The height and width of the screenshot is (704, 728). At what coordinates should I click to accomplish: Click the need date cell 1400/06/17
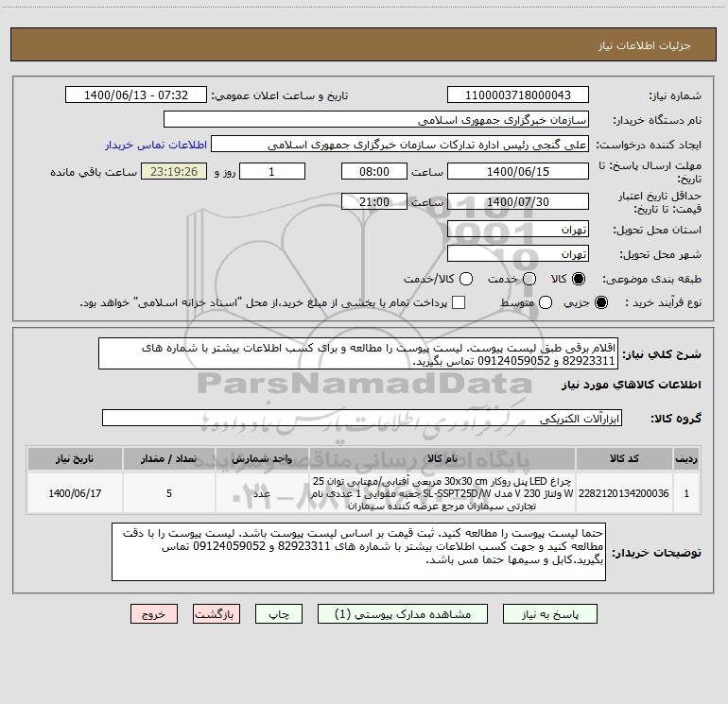coord(75,493)
